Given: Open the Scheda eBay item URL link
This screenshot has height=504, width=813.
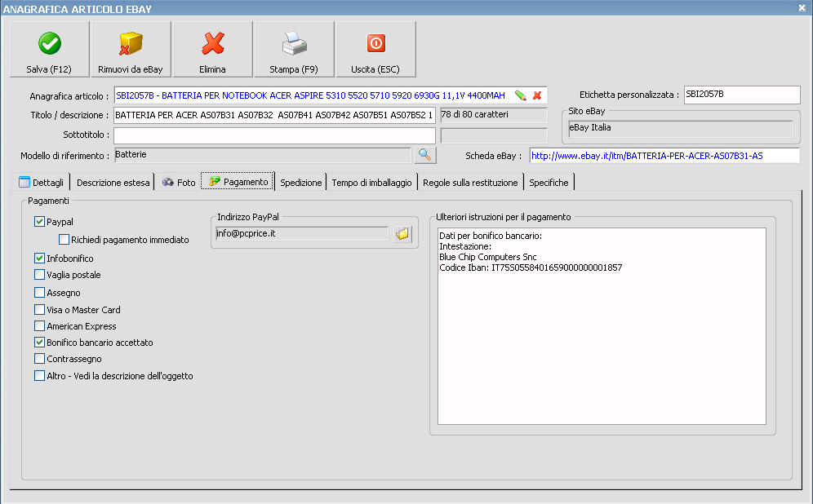Looking at the screenshot, I should click(x=647, y=156).
